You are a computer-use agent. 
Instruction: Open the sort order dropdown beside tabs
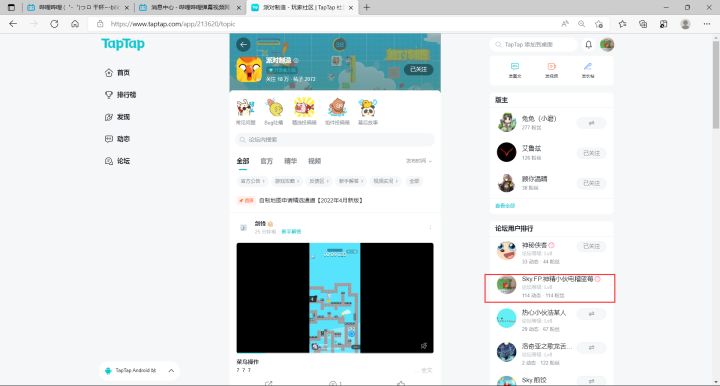418,161
